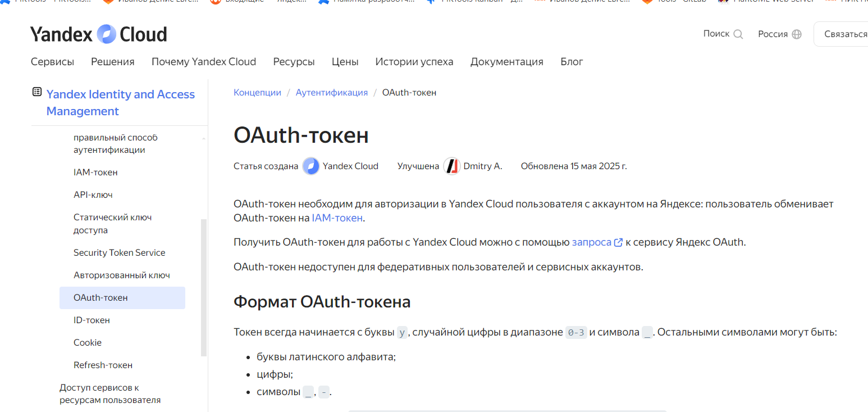Click the Dmitry A. contributor avatar

click(452, 166)
